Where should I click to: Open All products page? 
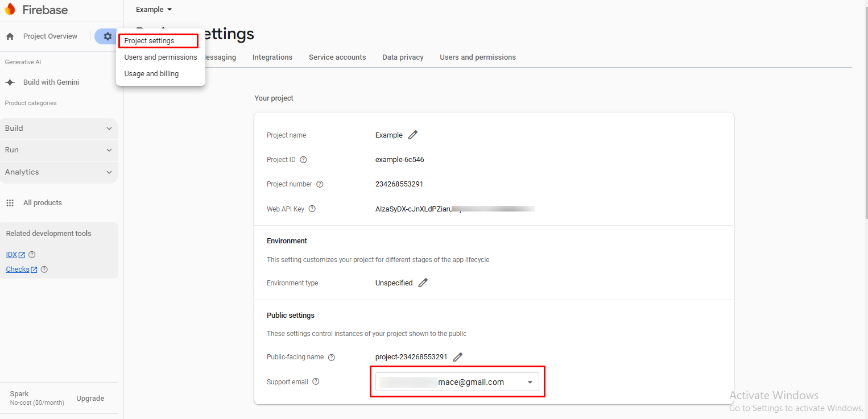click(x=43, y=203)
